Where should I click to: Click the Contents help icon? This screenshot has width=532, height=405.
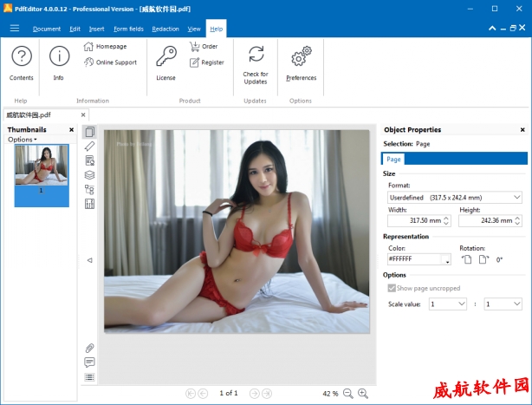coord(22,57)
